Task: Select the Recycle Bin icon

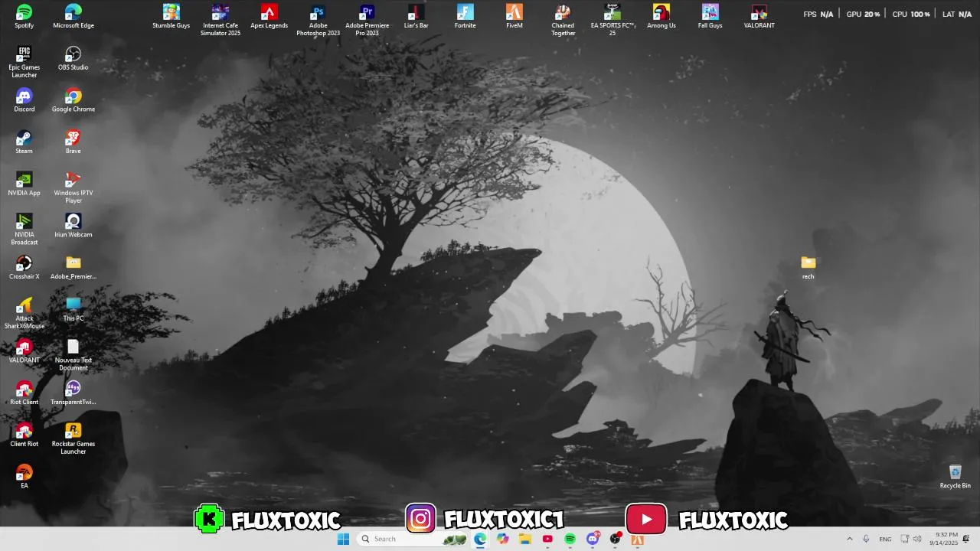Action: pyautogui.click(x=955, y=477)
